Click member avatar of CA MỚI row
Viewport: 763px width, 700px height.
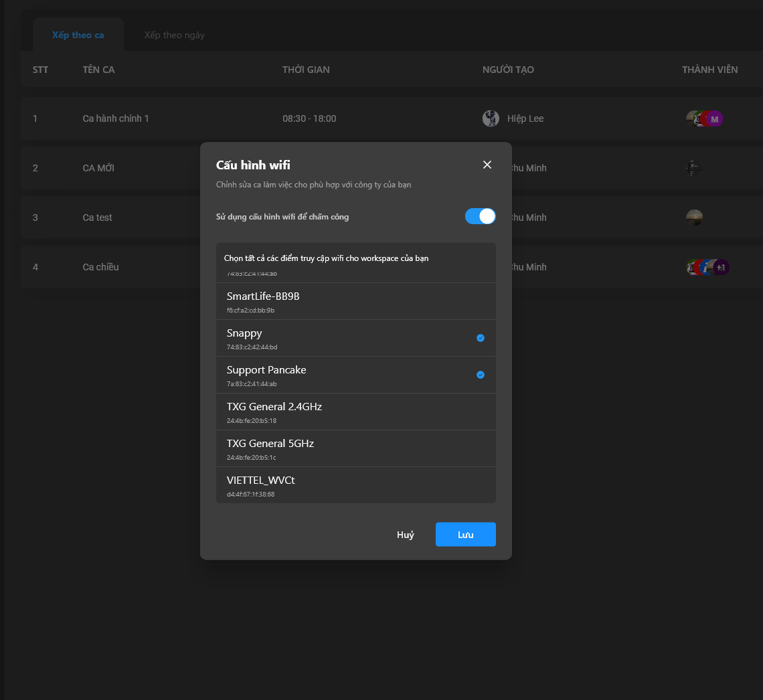tap(694, 168)
